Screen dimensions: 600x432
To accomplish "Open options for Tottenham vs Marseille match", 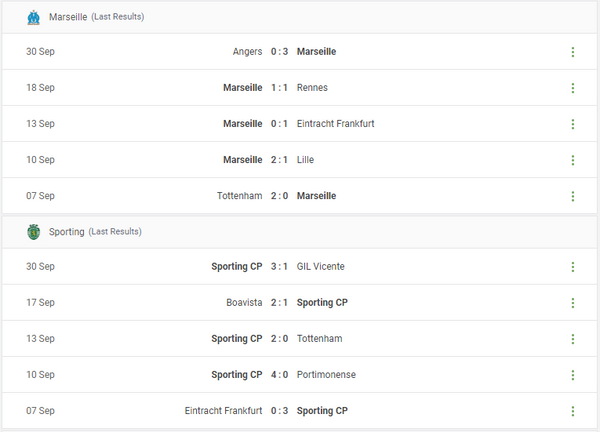I will [573, 196].
